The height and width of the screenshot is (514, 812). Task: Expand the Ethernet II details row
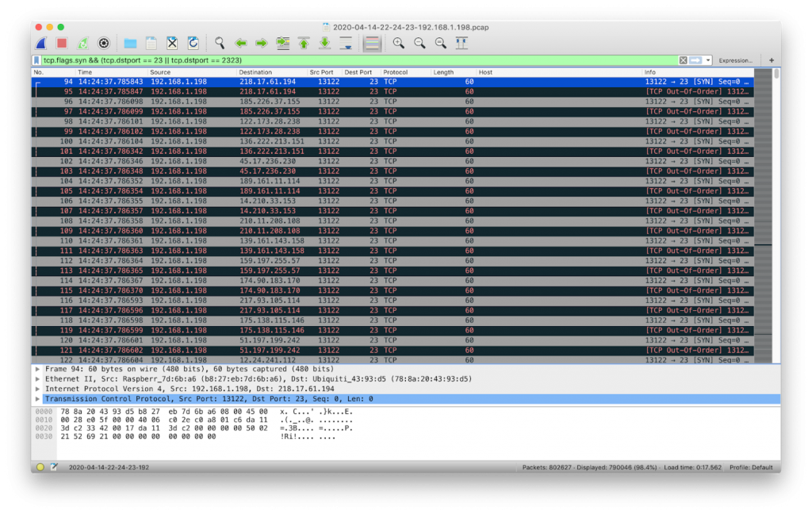click(37, 379)
